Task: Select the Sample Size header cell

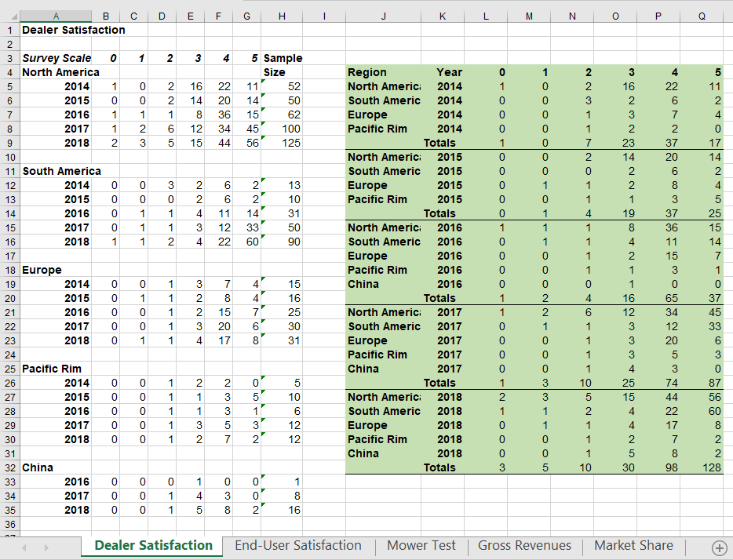Action: point(281,58)
